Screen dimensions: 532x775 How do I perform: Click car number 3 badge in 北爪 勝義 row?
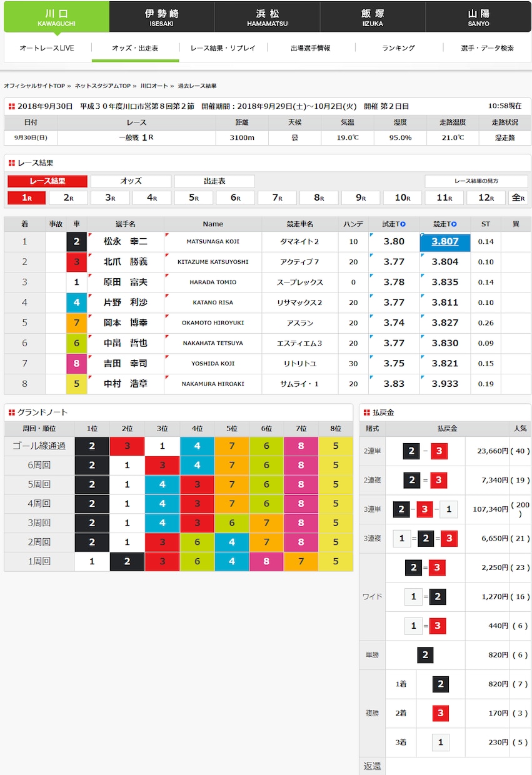(76, 262)
